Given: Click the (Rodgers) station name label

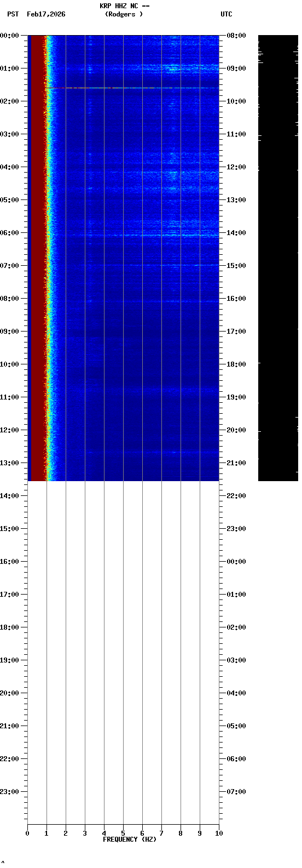Looking at the screenshot, I should pos(124,14).
